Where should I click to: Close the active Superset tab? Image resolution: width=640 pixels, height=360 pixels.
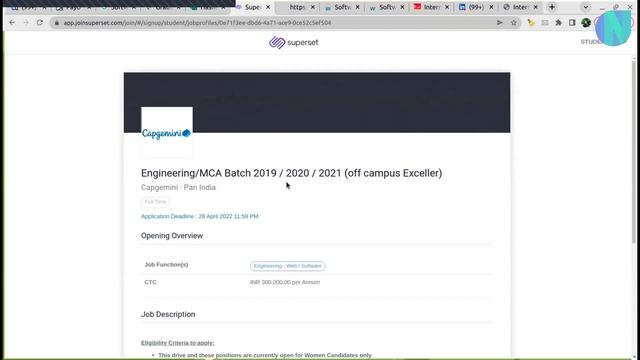[x=268, y=7]
